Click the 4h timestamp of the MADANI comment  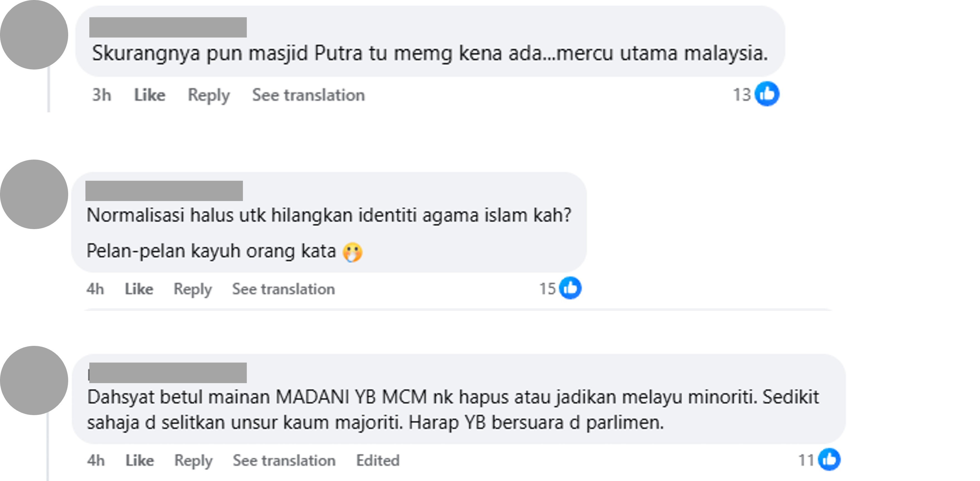(95, 460)
